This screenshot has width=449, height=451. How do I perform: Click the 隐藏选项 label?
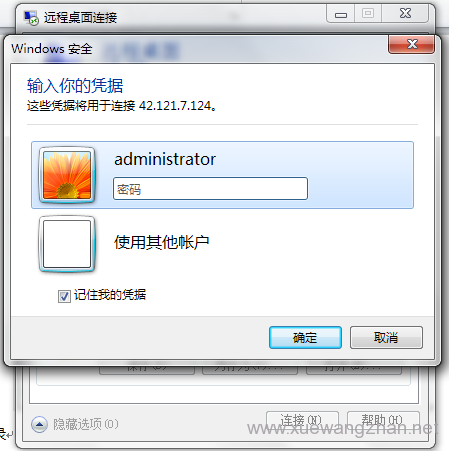pyautogui.click(x=86, y=424)
